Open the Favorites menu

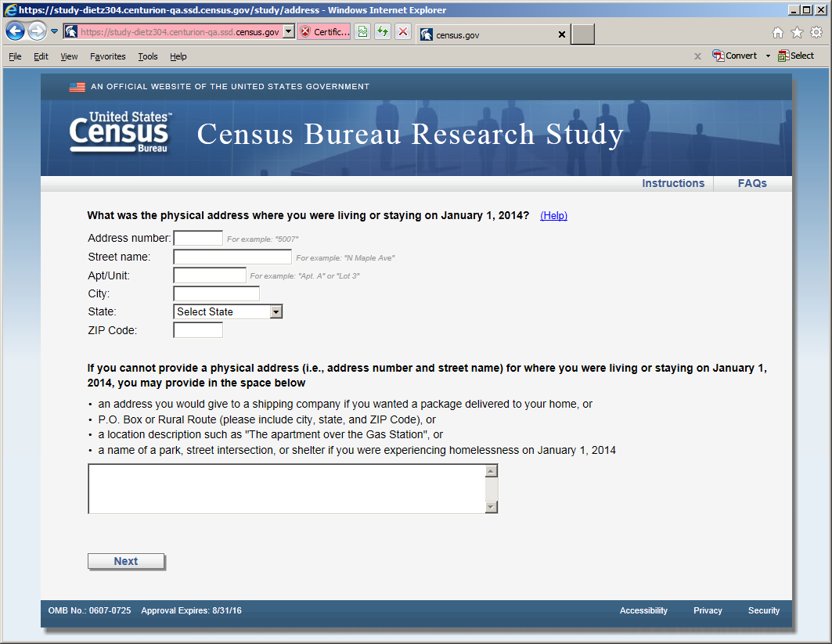click(x=107, y=56)
